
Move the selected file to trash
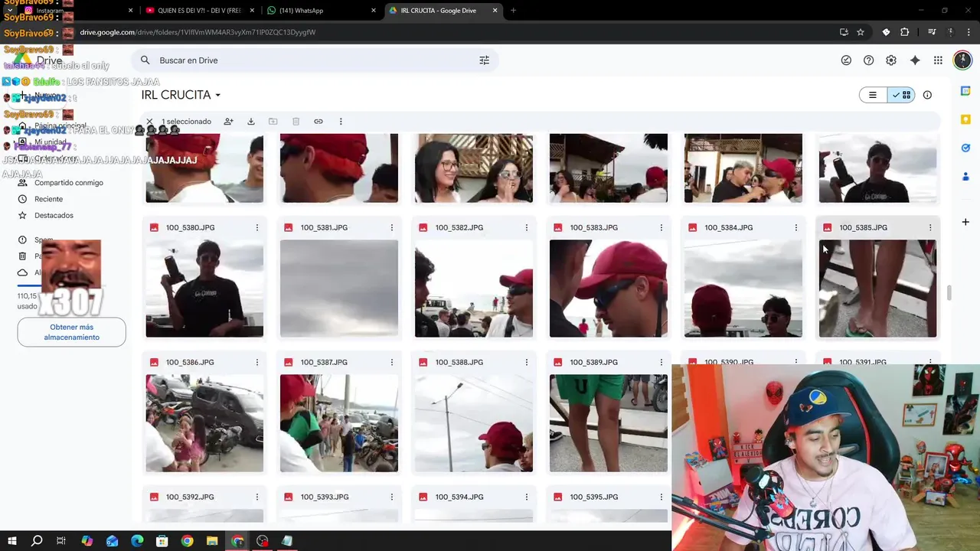296,122
